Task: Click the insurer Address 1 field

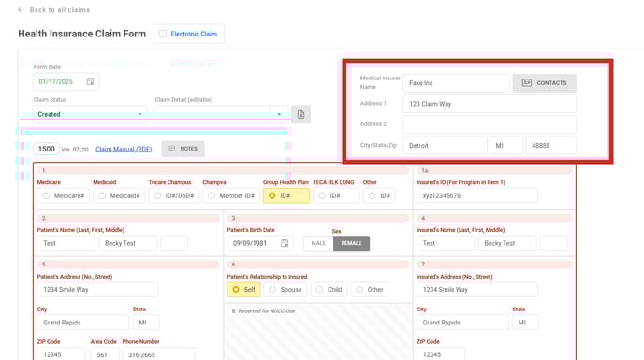Action: coord(490,104)
